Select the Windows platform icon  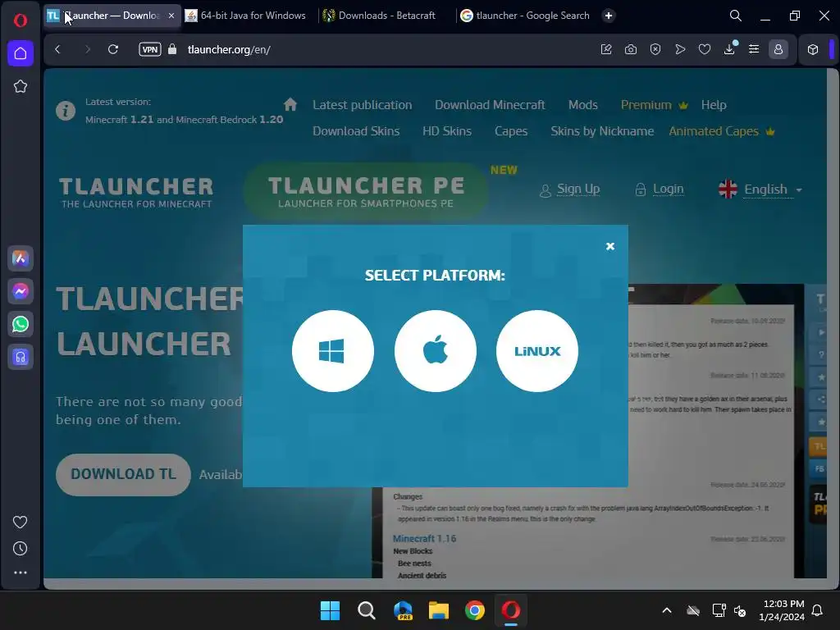(x=333, y=351)
